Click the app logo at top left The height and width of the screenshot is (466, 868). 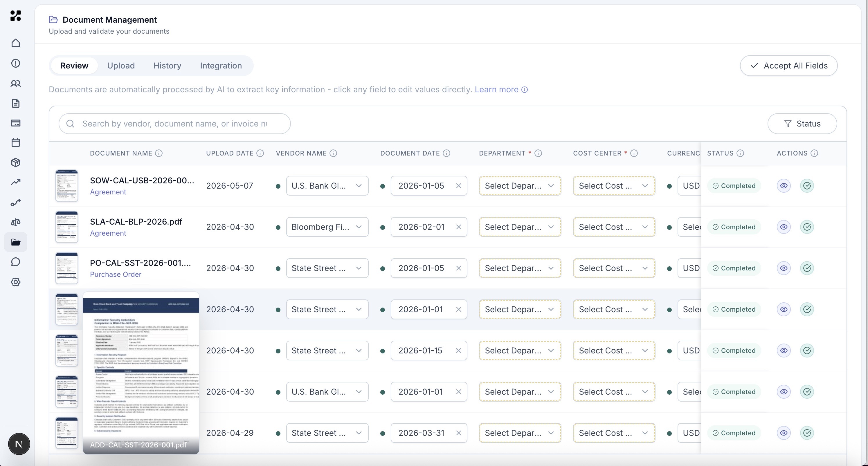point(15,15)
